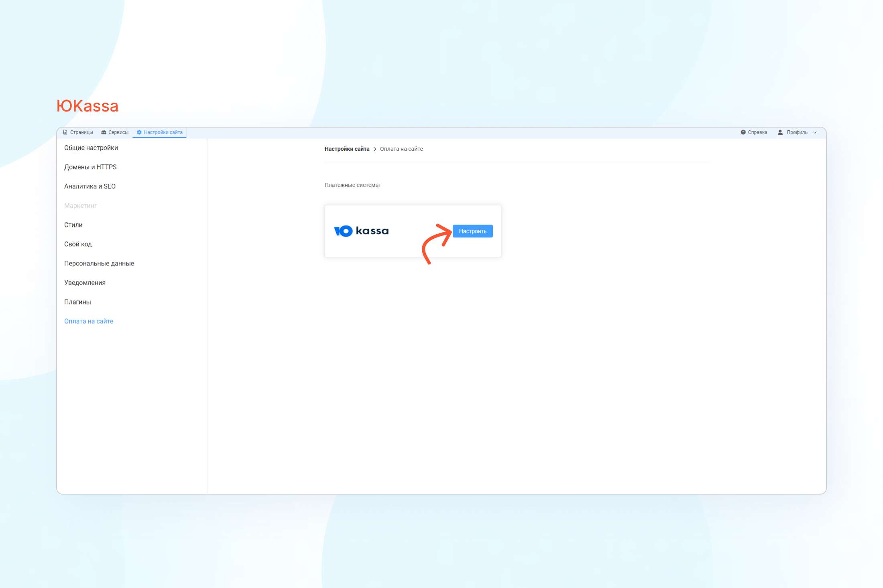Select Оплата на сайте in sidebar
Screen dimensions: 883x588
[x=89, y=321]
